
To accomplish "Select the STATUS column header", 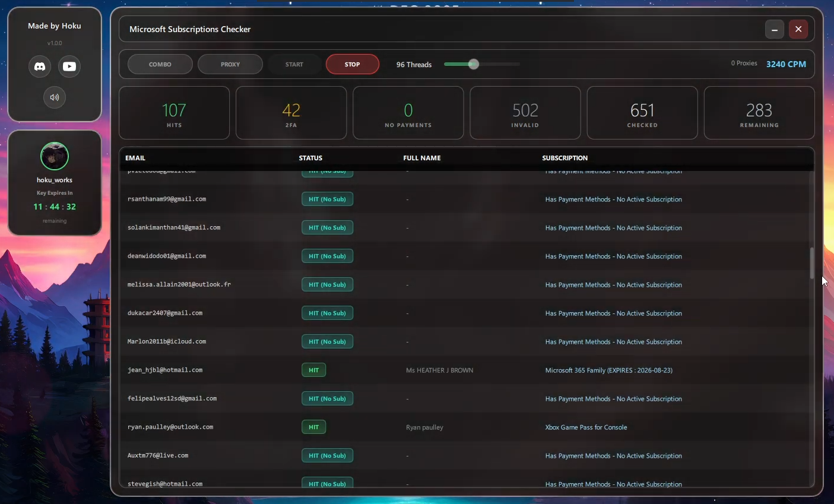I will pos(310,158).
